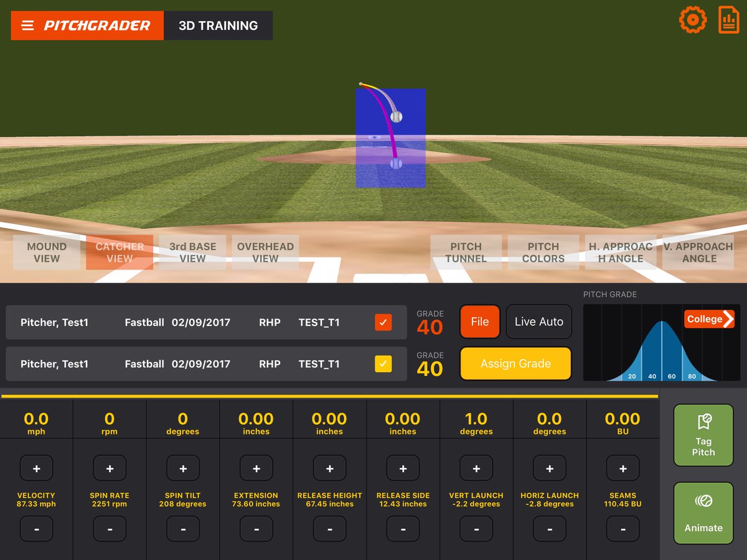This screenshot has height=560, width=747.
Task: Decrease SPIN TILT with minus button
Action: click(x=183, y=529)
